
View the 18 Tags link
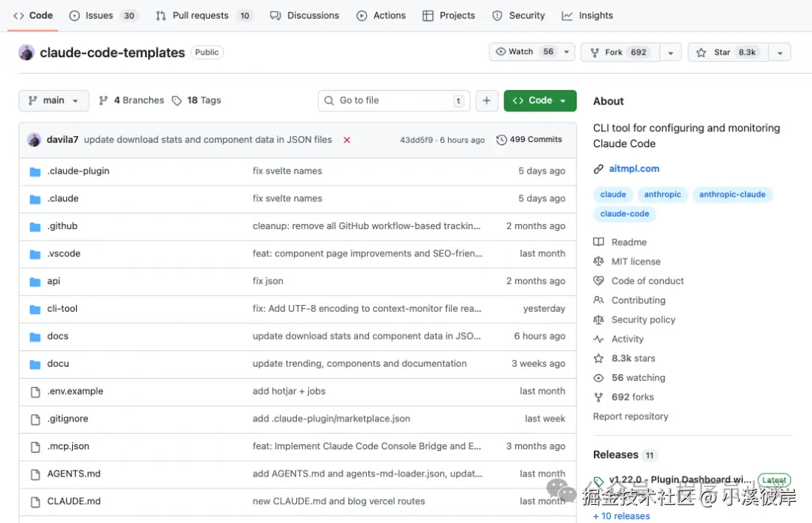click(197, 101)
